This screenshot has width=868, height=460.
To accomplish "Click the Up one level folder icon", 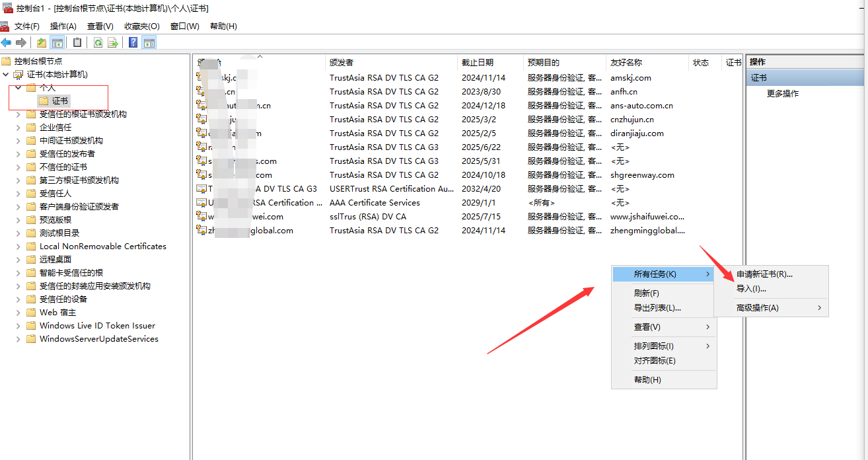I will pos(42,43).
